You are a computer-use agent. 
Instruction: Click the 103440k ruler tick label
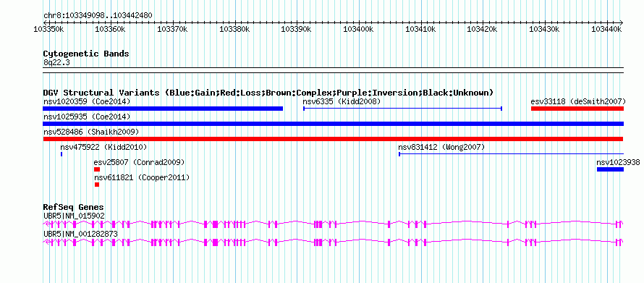pos(606,29)
